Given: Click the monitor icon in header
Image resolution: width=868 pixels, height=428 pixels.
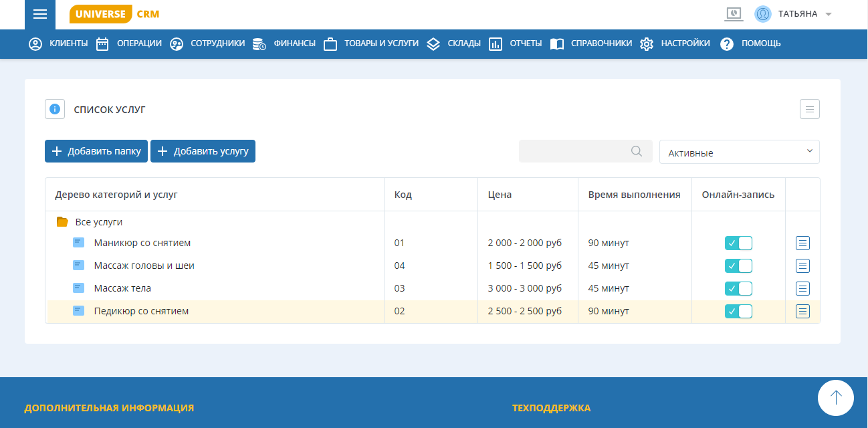Looking at the screenshot, I should coord(734,14).
